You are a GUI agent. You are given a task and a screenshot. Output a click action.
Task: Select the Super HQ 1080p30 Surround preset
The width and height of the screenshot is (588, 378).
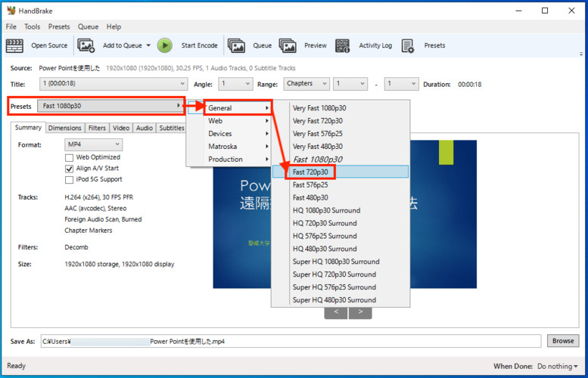pyautogui.click(x=341, y=262)
